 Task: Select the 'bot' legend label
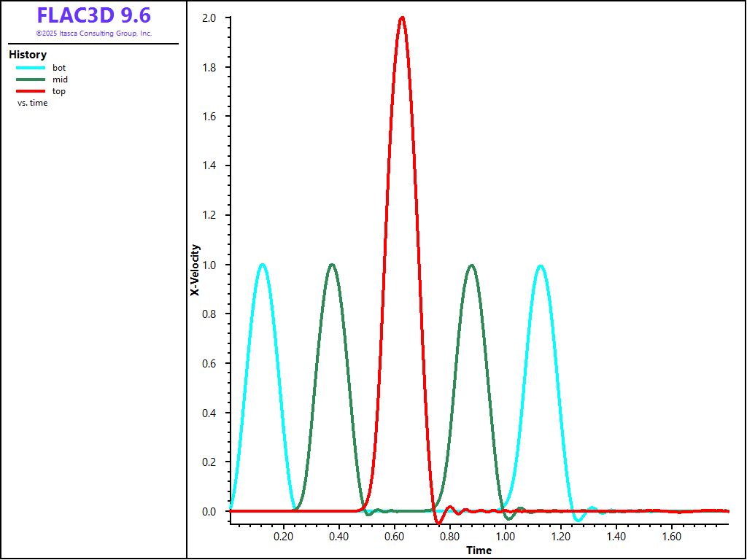[x=59, y=68]
